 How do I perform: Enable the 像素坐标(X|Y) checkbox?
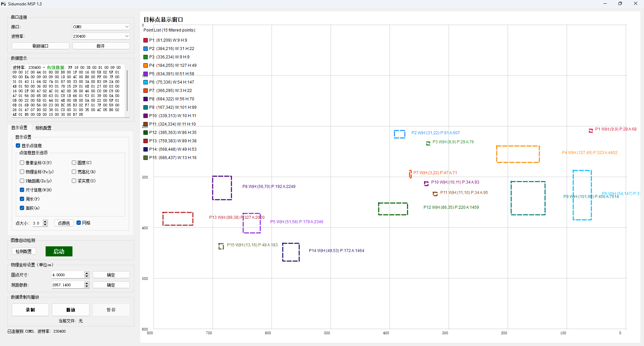click(22, 163)
